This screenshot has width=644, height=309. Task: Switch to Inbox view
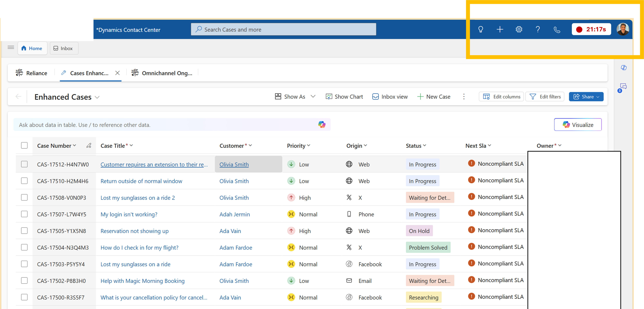[x=390, y=97]
